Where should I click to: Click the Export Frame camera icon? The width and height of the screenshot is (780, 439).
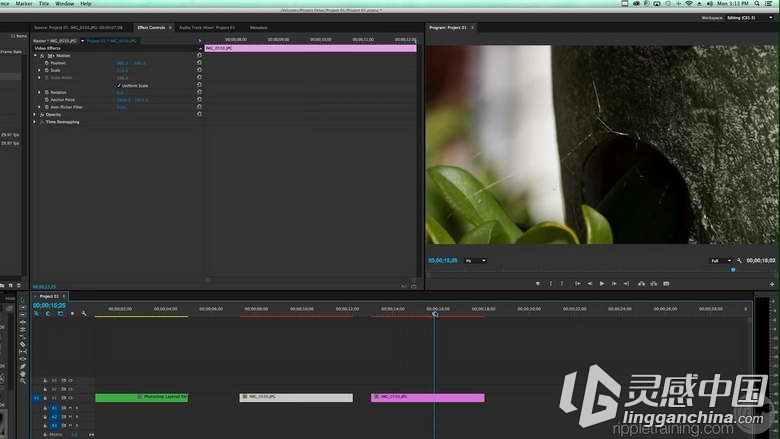tap(666, 284)
